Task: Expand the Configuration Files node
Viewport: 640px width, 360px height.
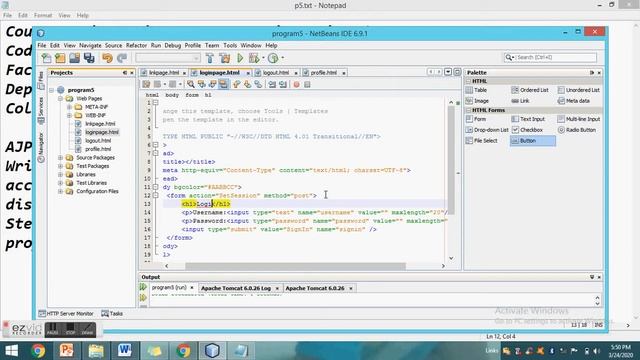Action: pyautogui.click(x=60, y=191)
